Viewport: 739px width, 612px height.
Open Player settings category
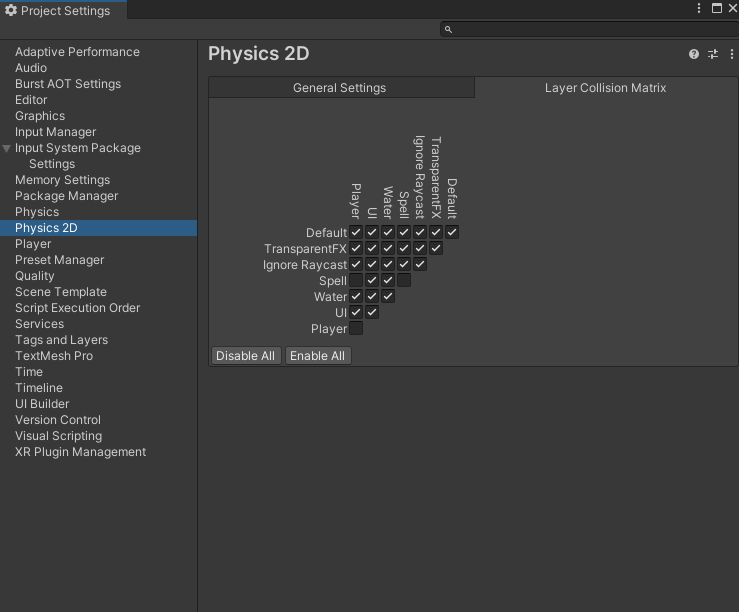click(99, 244)
